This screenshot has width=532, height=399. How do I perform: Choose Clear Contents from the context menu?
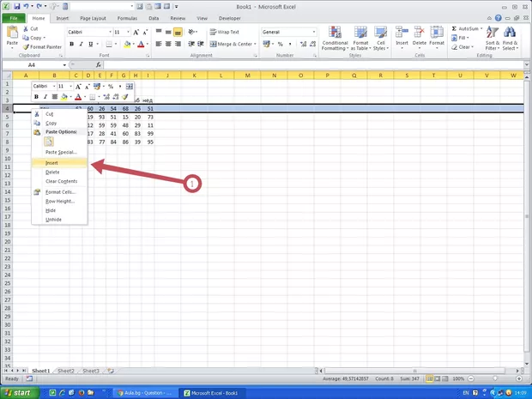click(59, 181)
